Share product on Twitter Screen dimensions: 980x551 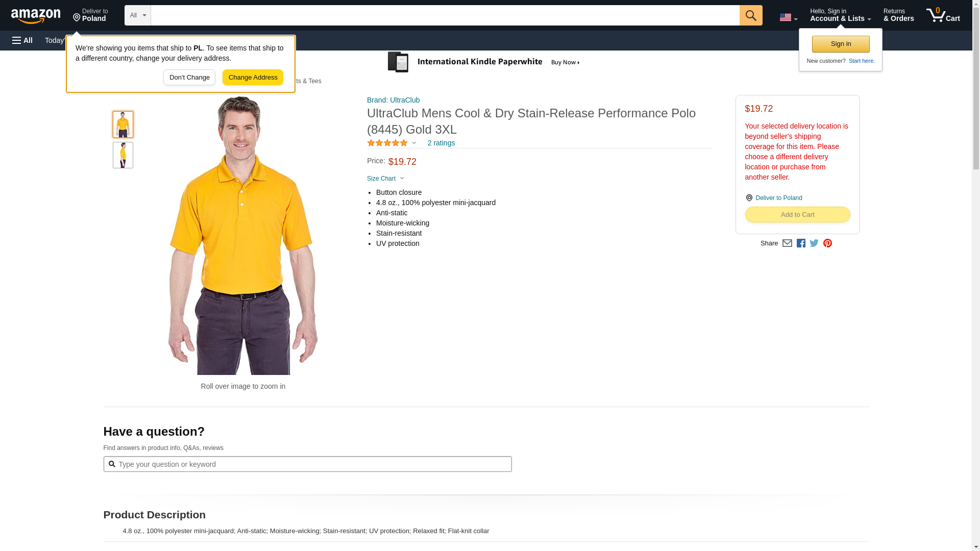(x=814, y=243)
